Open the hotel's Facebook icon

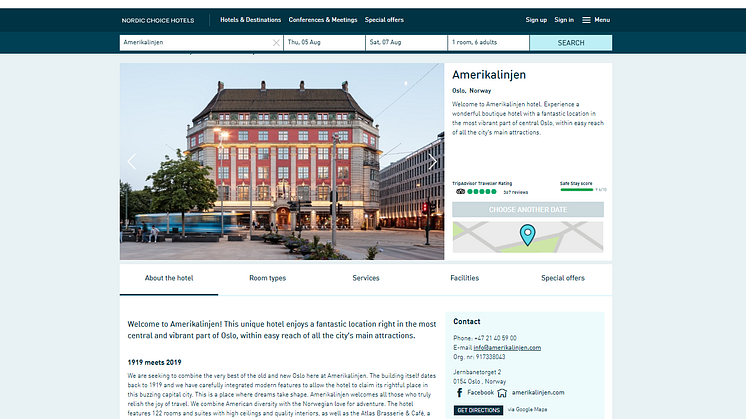[x=460, y=393]
